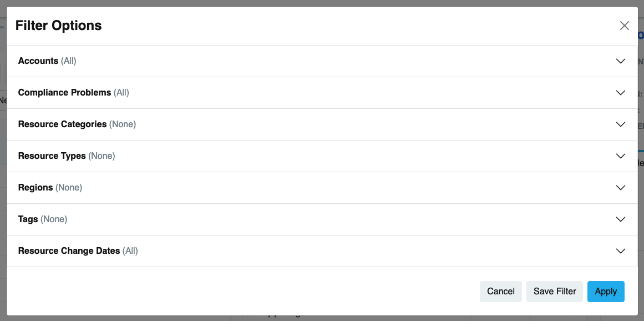Apply the selected filters

(606, 292)
